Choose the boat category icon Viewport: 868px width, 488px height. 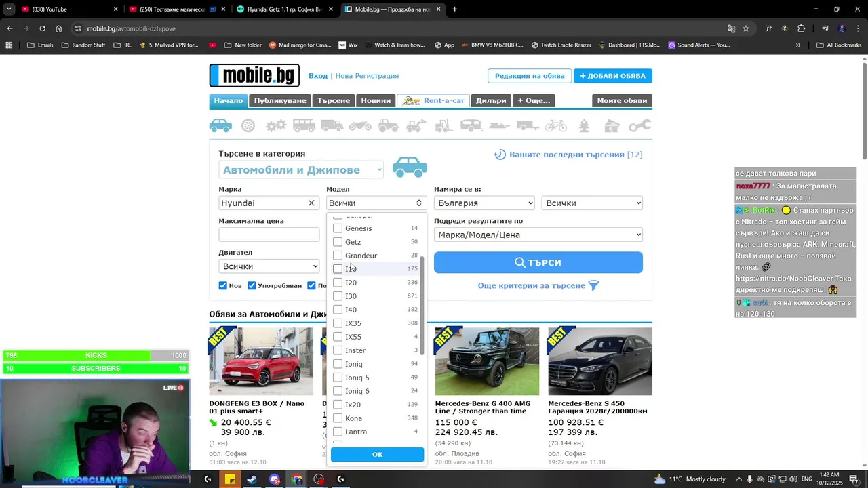tap(500, 125)
